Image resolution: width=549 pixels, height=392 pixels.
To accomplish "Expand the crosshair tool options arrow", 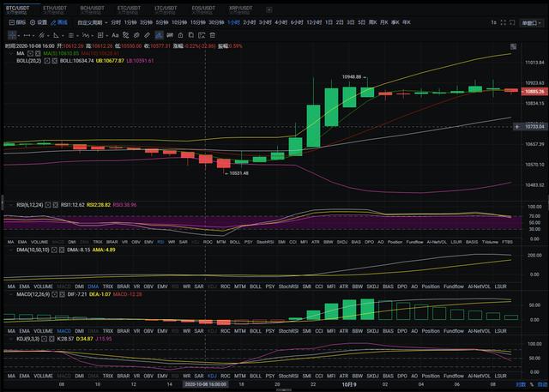I will (19, 36).
